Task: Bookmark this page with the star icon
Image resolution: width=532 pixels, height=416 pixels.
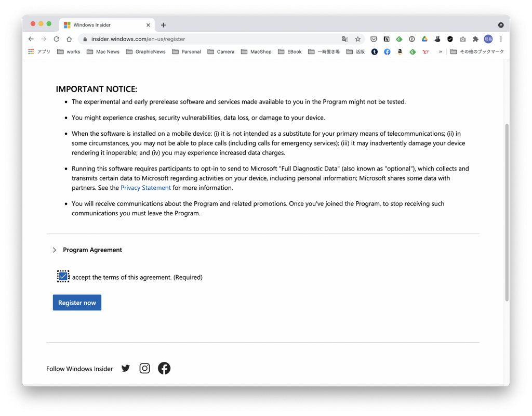Action: tap(357, 39)
